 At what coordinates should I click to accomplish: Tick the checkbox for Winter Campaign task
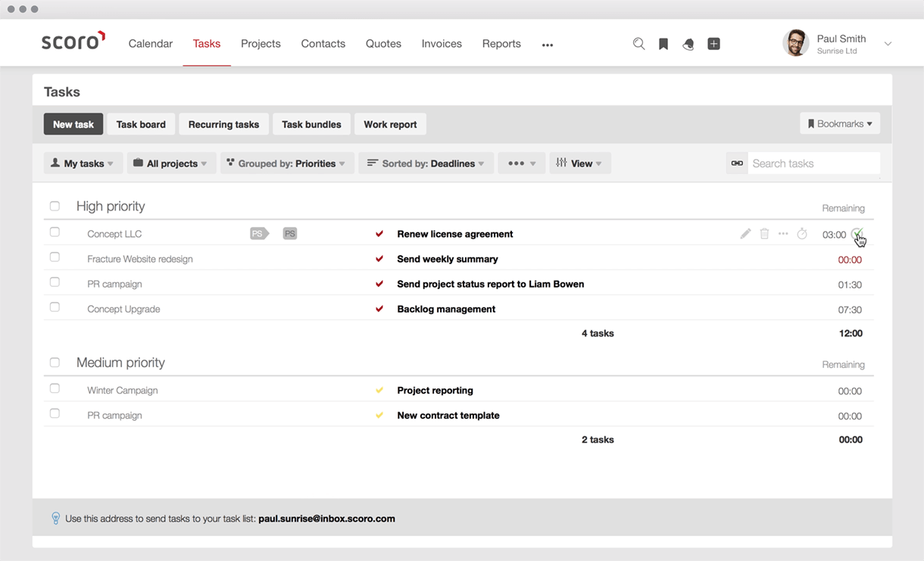tap(55, 389)
